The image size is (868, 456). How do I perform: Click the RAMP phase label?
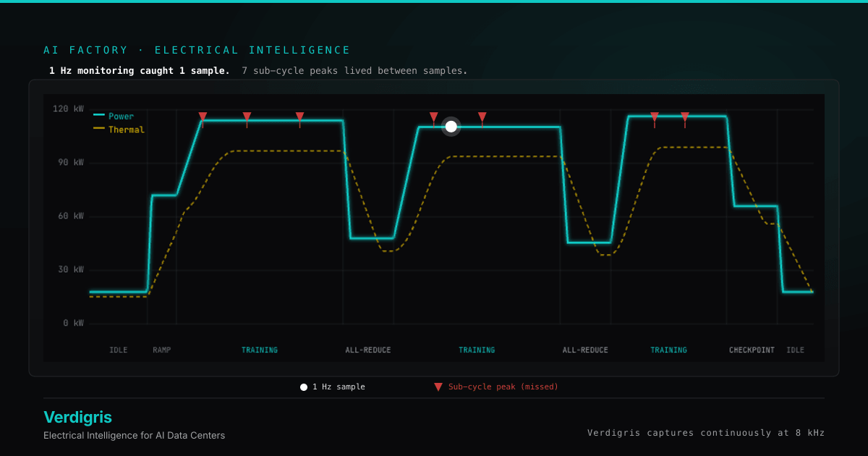click(x=162, y=350)
